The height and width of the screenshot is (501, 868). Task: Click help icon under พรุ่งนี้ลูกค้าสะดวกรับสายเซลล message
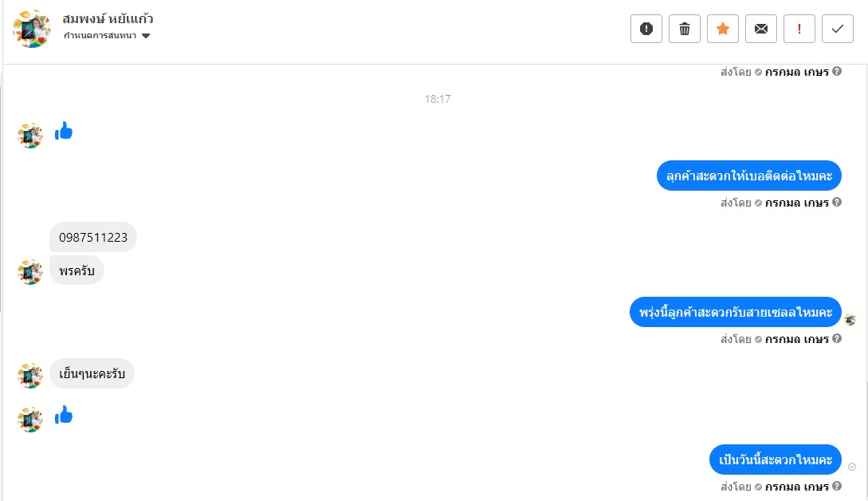point(837,338)
